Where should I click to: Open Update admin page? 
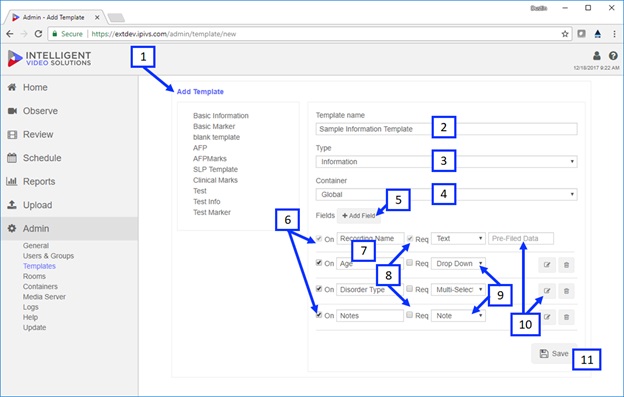click(x=34, y=327)
